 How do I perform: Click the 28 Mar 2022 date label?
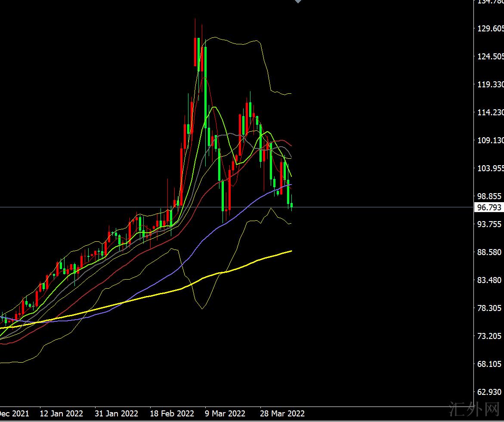point(282,413)
